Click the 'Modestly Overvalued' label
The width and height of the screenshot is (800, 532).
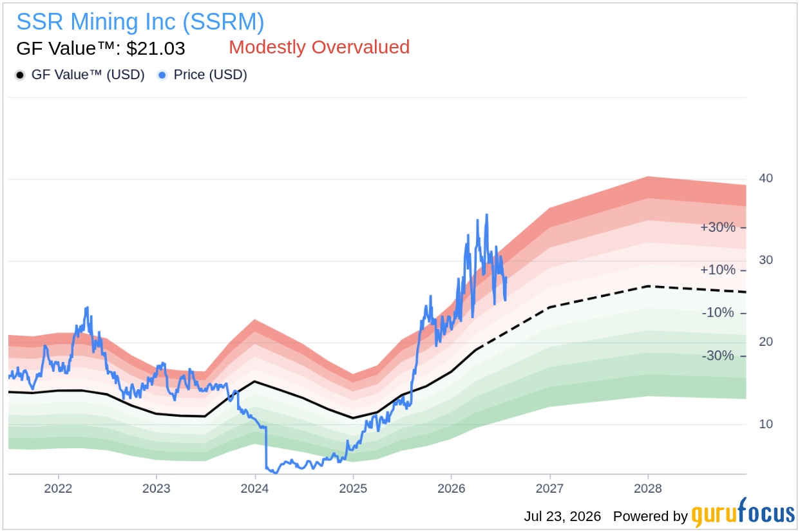(319, 47)
